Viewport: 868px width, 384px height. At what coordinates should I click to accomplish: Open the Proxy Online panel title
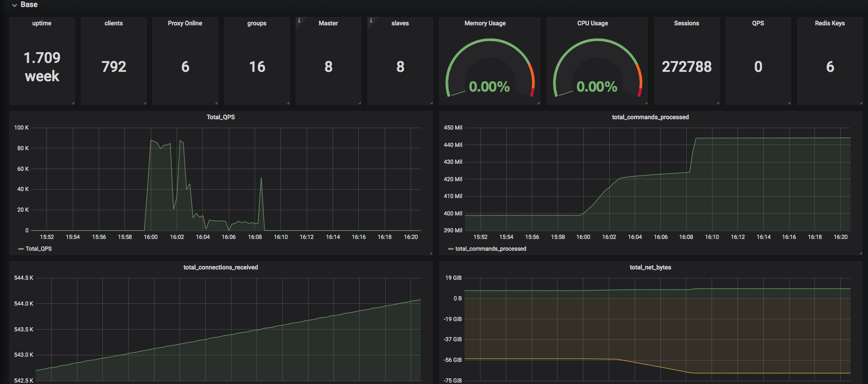[x=185, y=23]
